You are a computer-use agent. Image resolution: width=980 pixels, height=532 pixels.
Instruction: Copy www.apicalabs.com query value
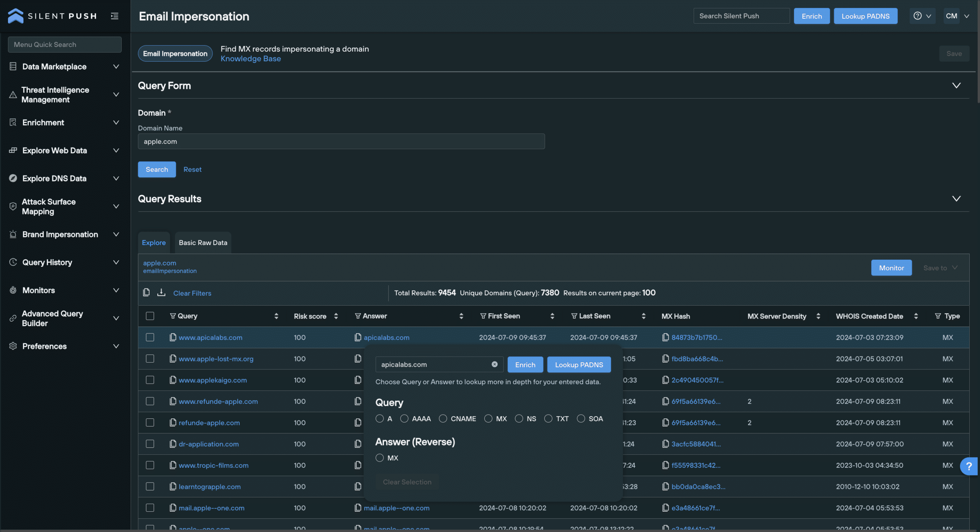click(x=173, y=337)
